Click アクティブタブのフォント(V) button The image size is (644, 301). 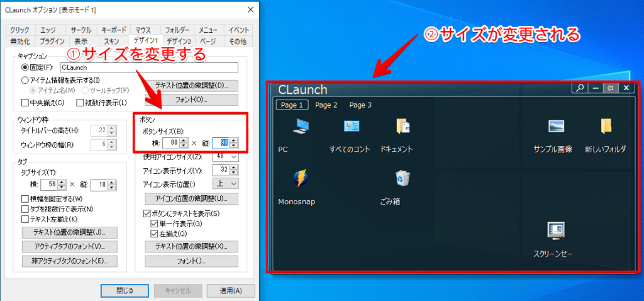tap(69, 247)
